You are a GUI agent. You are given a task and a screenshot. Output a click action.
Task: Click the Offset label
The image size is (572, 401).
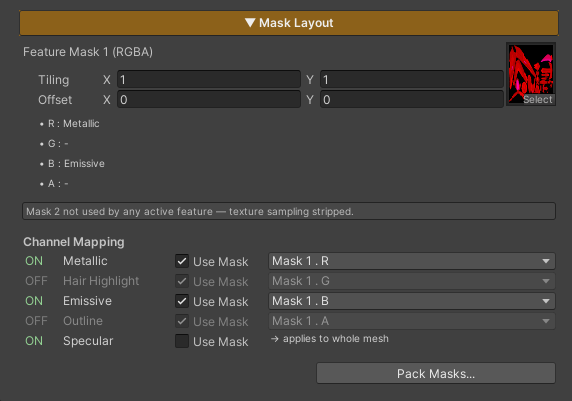55,100
